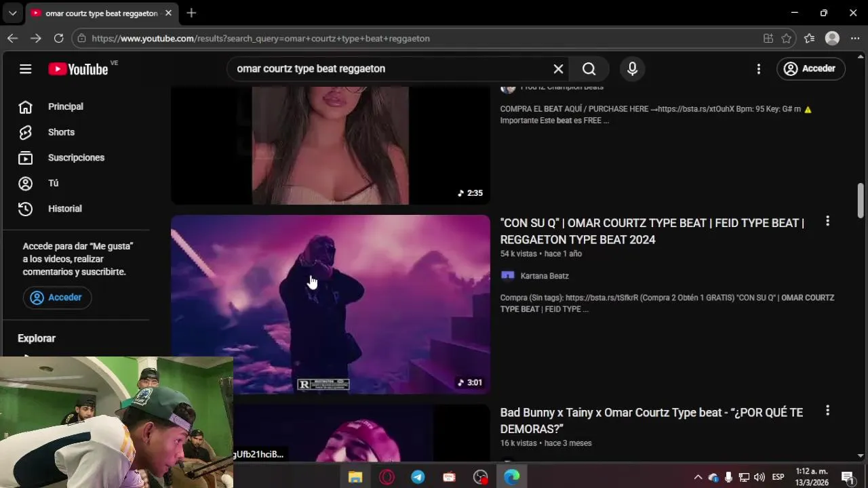This screenshot has height=488, width=868.
Task: Open a new browser tab
Action: coord(191,13)
